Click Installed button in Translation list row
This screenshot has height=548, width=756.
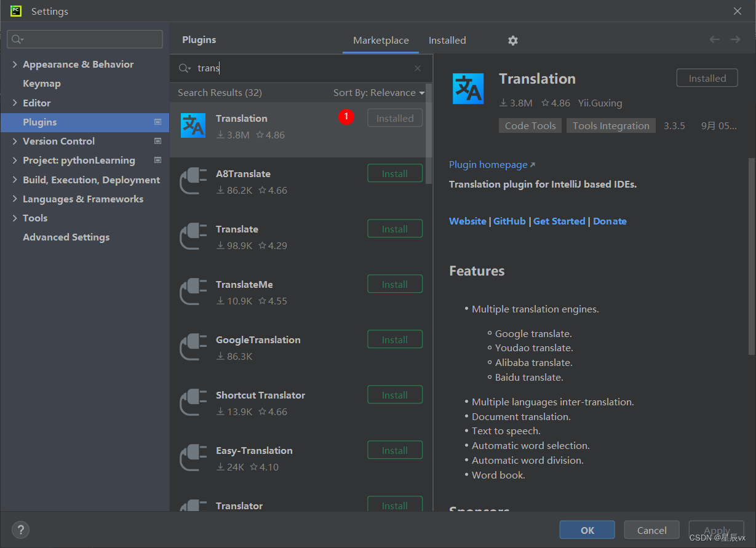click(x=395, y=118)
